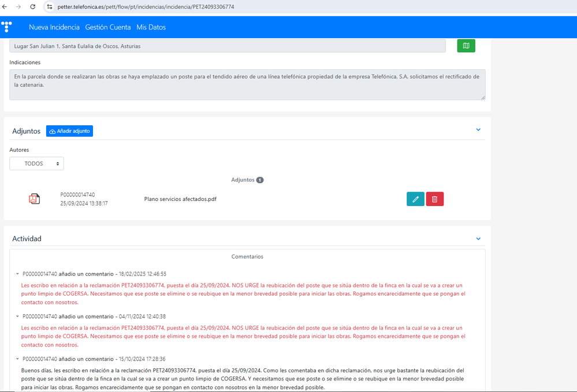Image resolution: width=577 pixels, height=392 pixels.
Task: Click the site info icon in address bar
Action: [49, 7]
